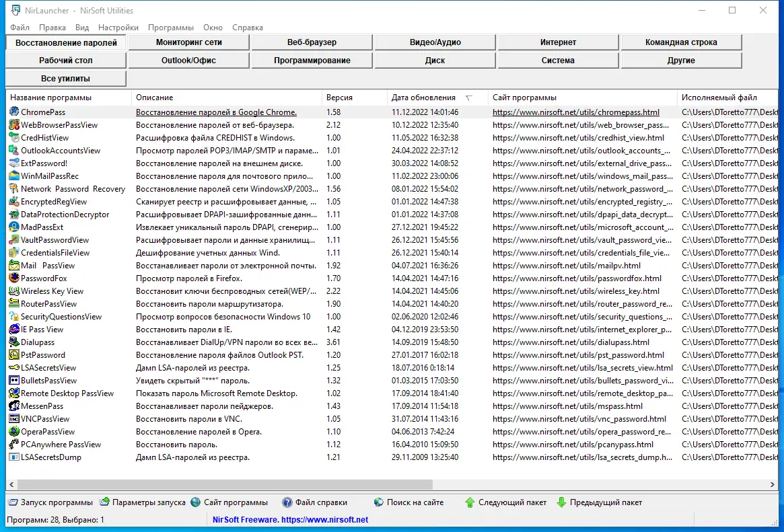Click the EncryptedRegView icon
The height and width of the screenshot is (532, 784).
click(x=14, y=201)
